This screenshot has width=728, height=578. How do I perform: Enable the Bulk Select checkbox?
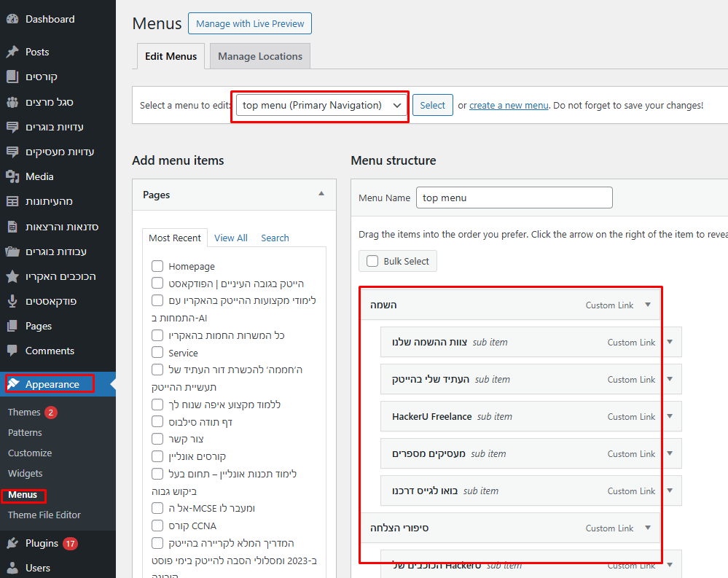coord(372,261)
